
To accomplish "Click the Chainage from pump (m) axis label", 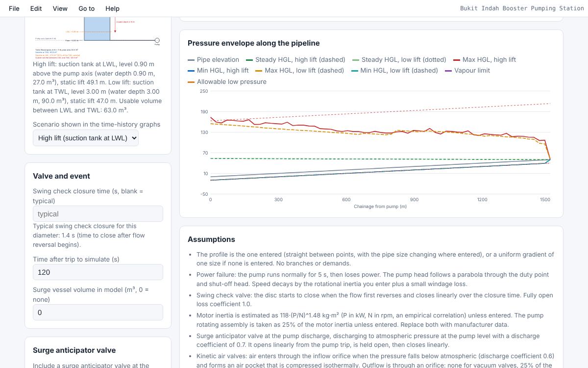I will [x=380, y=207].
